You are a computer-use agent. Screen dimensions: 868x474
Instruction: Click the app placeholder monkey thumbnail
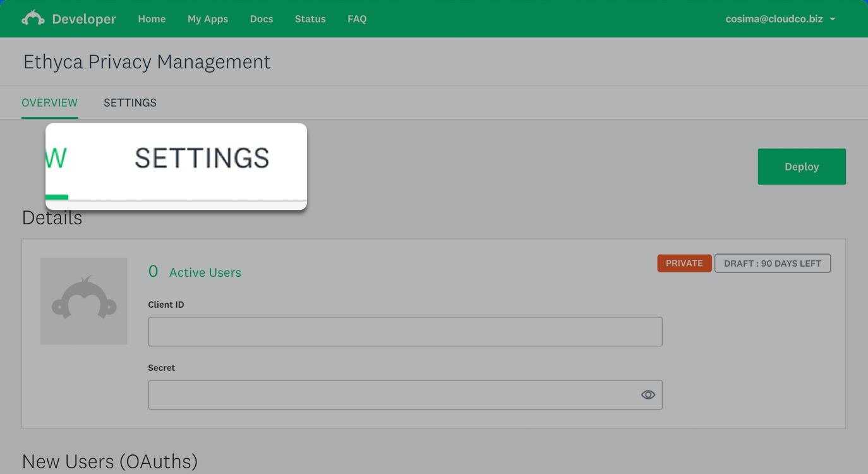pyautogui.click(x=84, y=301)
